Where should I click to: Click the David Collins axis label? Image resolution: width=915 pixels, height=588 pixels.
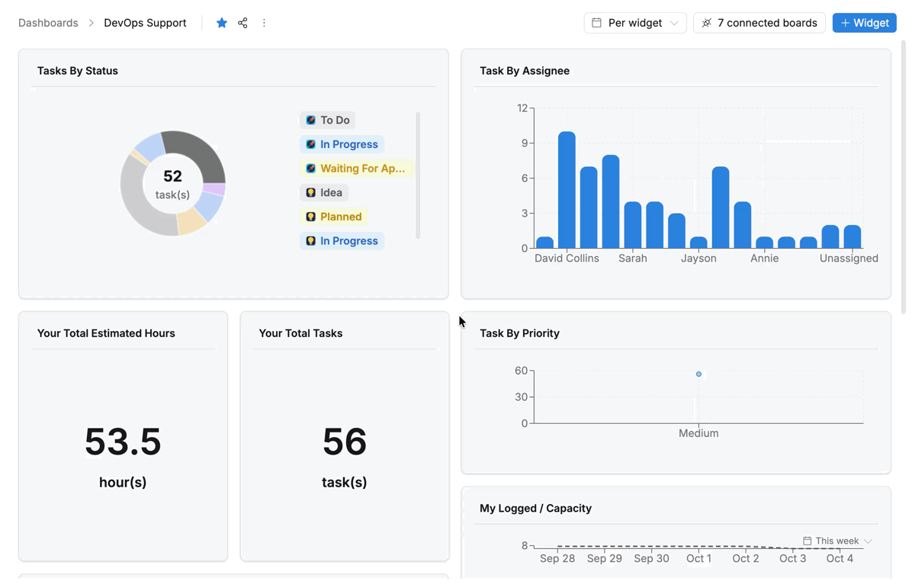567,259
